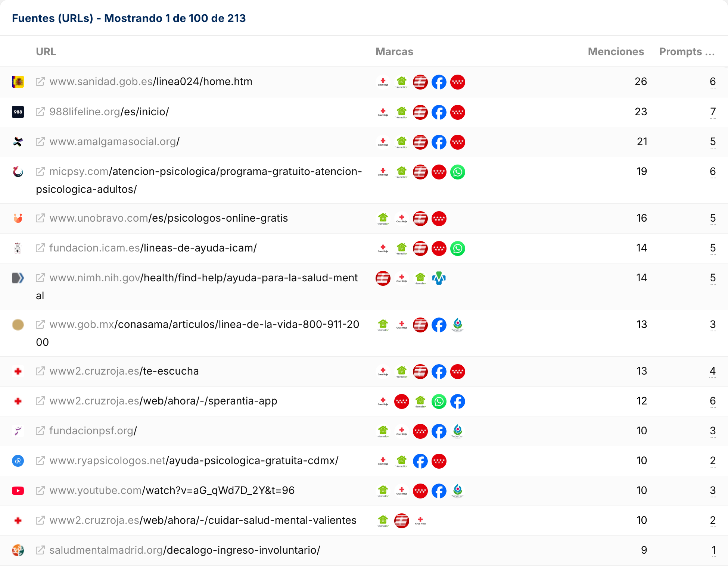Image resolution: width=728 pixels, height=569 pixels.
Task: Click green house brand icon in gob.mx row
Action: [x=383, y=325]
